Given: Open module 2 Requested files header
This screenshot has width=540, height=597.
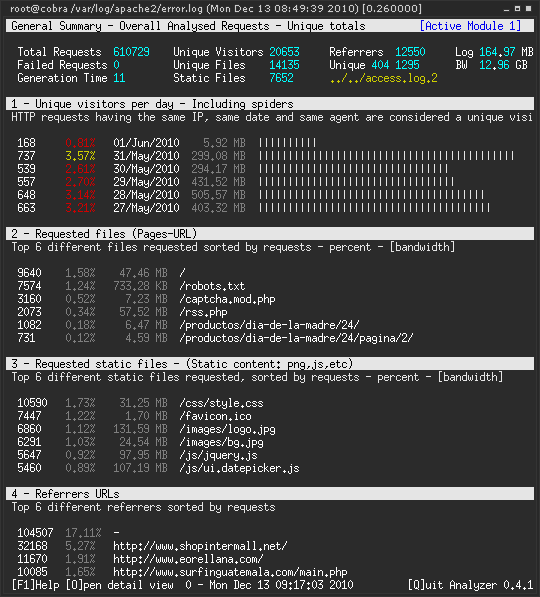Looking at the screenshot, I should tap(270, 233).
